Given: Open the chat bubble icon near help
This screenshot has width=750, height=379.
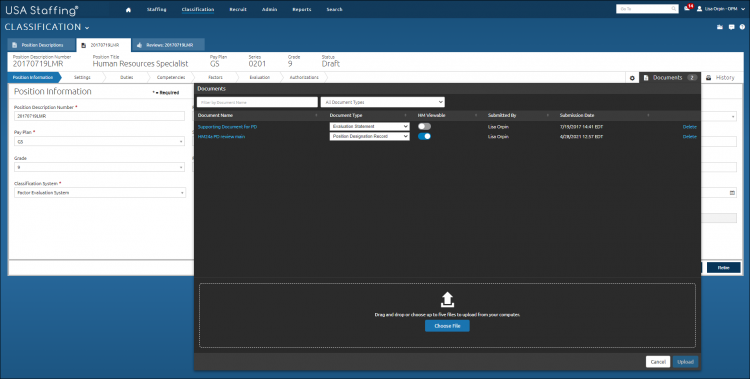Looking at the screenshot, I should click(x=731, y=27).
